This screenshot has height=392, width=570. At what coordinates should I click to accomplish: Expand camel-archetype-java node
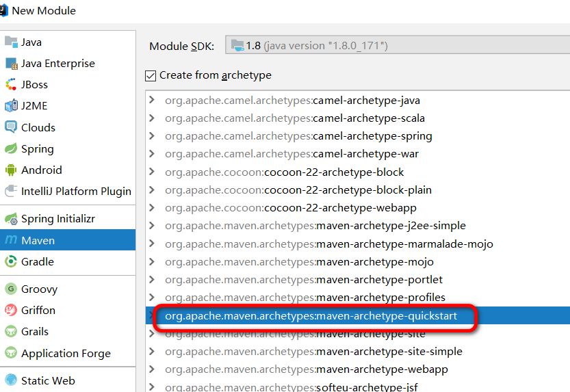click(x=152, y=100)
